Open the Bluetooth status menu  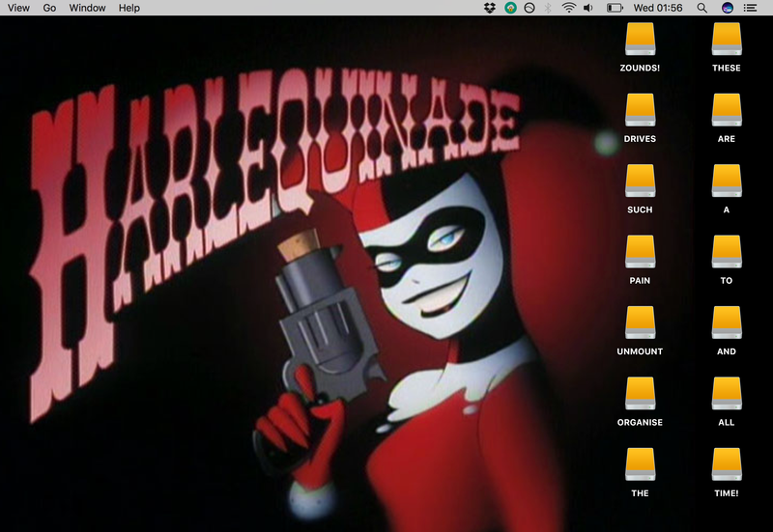548,8
